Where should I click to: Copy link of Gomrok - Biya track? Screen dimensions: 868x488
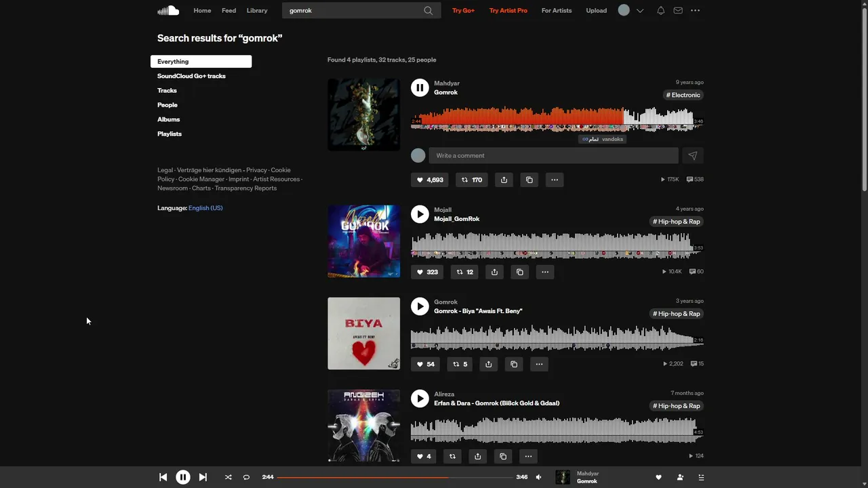point(514,364)
